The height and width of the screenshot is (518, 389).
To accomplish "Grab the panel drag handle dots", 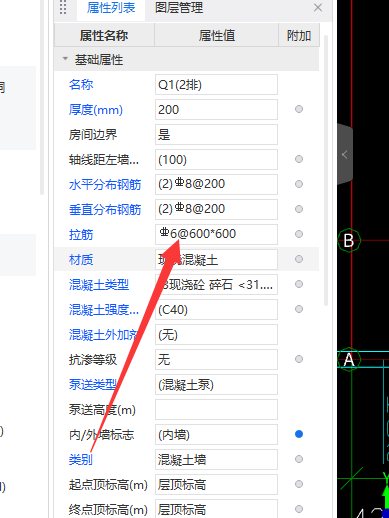I will click(63, 7).
